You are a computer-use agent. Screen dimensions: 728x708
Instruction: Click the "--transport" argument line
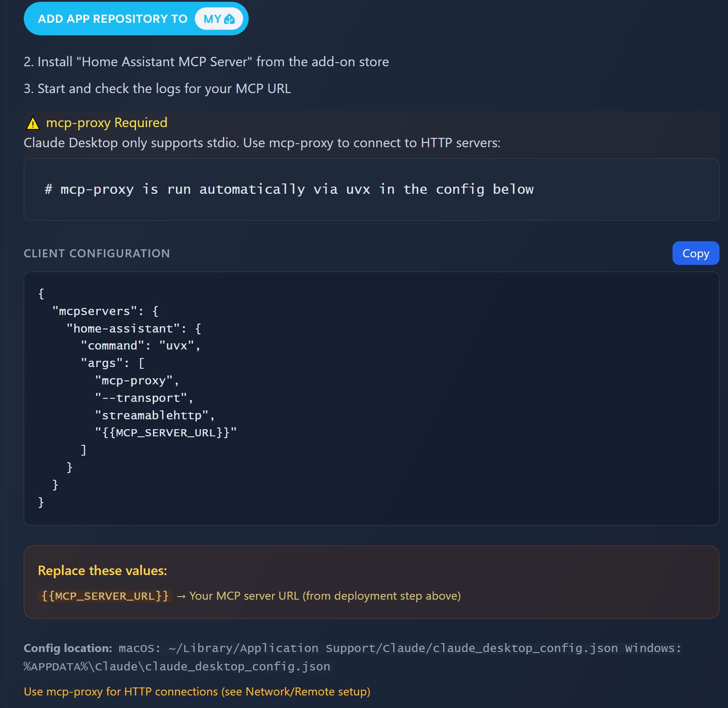(x=144, y=398)
